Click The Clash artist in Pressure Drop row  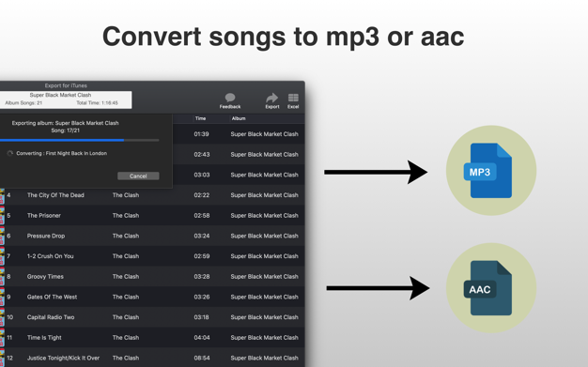(126, 236)
